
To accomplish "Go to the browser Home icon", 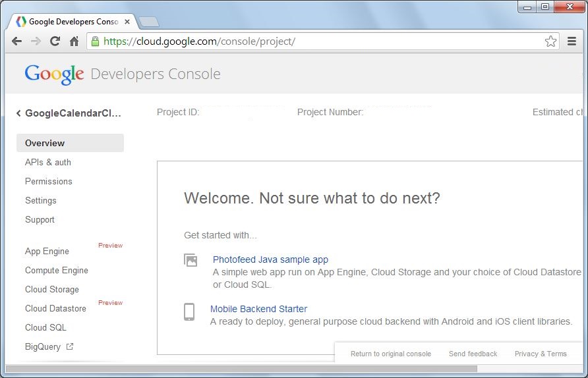I will click(x=74, y=41).
